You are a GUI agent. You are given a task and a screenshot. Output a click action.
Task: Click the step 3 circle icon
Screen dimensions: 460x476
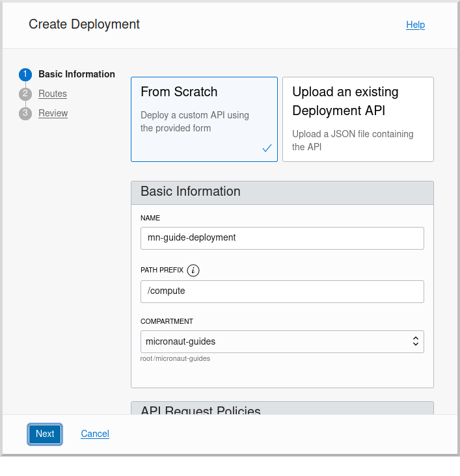25,114
